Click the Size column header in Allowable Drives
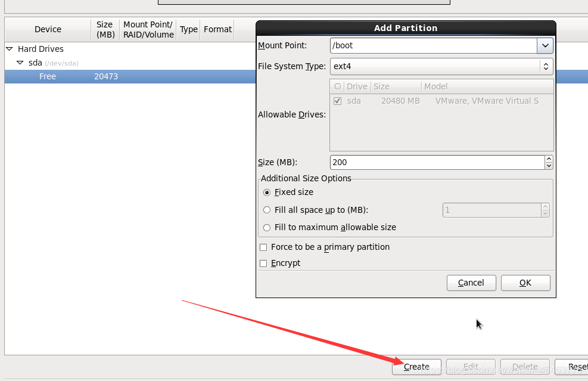The image size is (588, 381). tap(396, 86)
